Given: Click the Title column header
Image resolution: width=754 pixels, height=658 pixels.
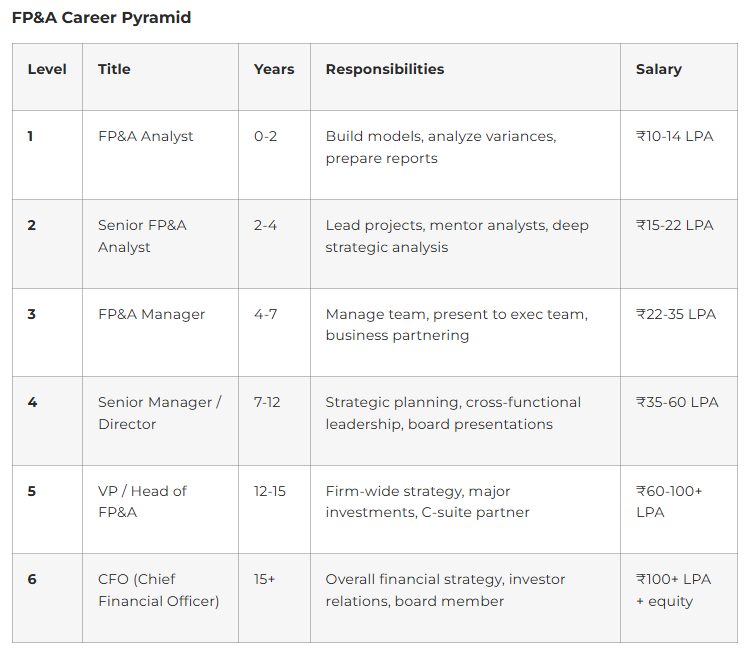Looking at the screenshot, I should pyautogui.click(x=114, y=69).
